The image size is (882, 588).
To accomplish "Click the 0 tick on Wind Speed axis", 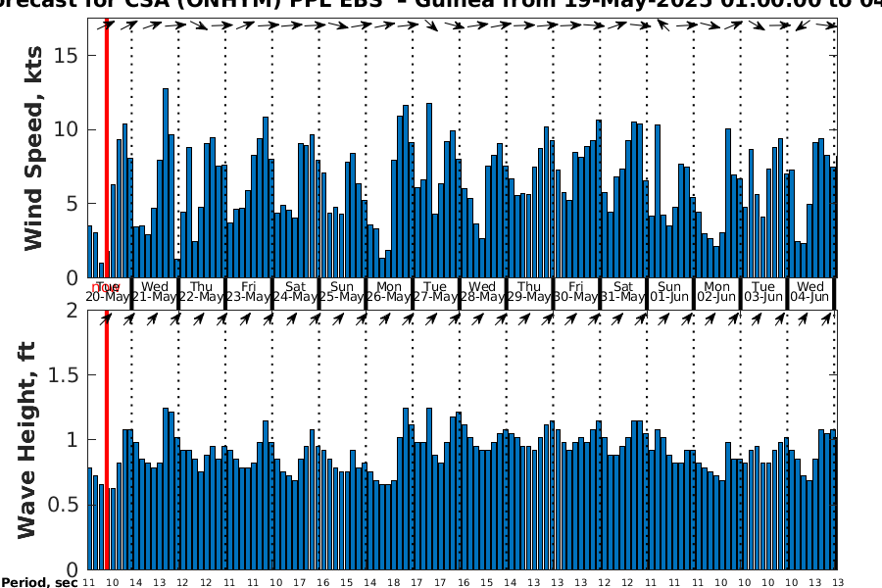I will tap(73, 278).
